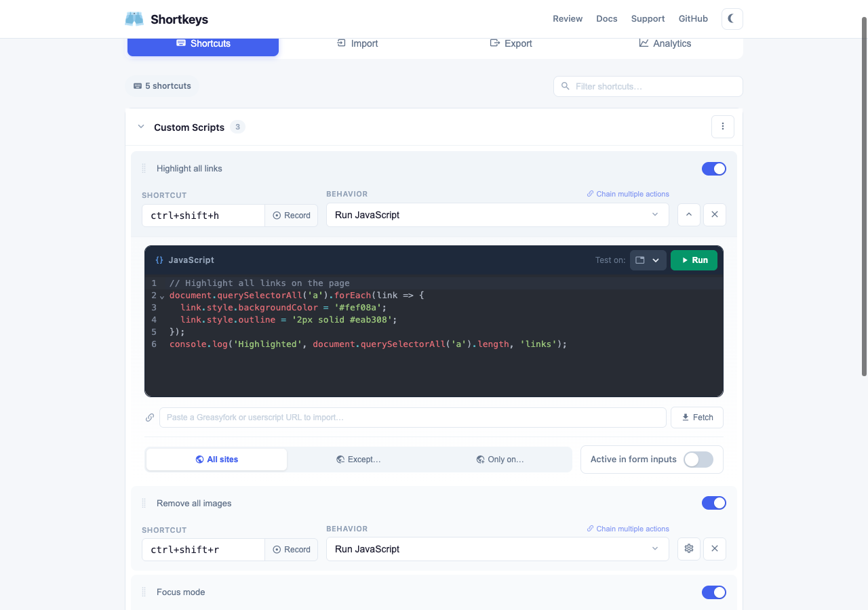Open the Test on dropdown in code editor
This screenshot has height=610, width=868.
click(x=647, y=260)
